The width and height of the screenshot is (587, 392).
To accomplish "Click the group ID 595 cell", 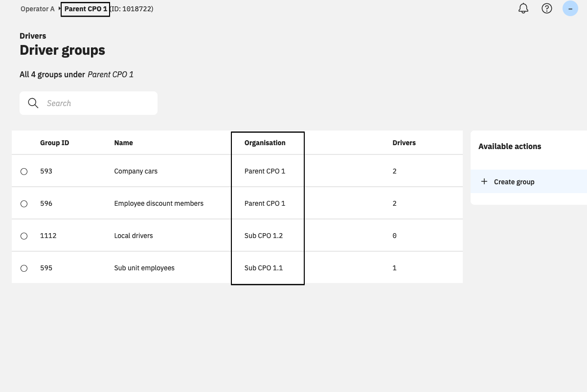I will tap(46, 268).
